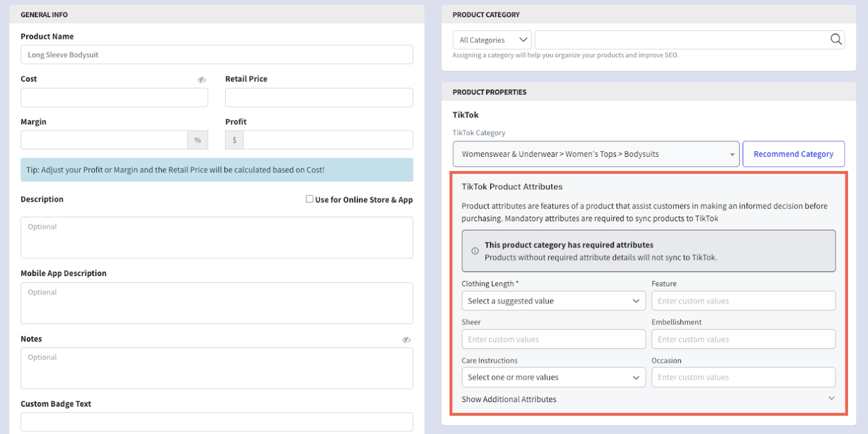Open Clothing Length suggested value dropdown
The image size is (868, 434).
click(x=553, y=301)
